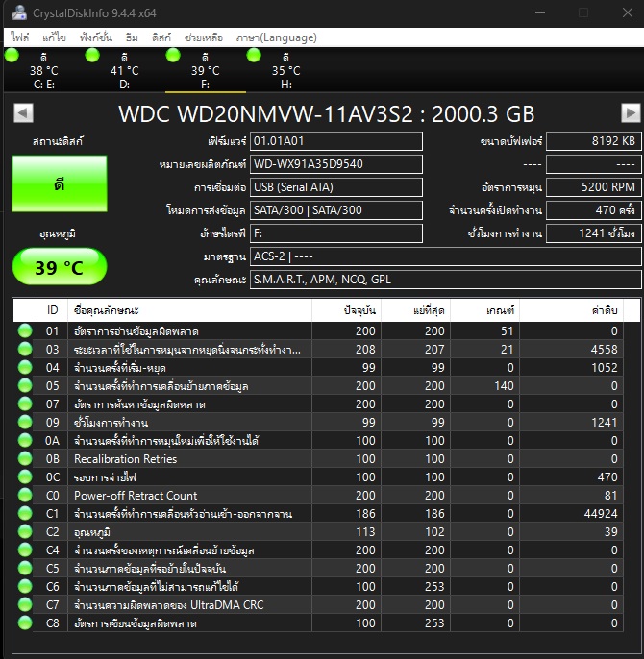Open the ดิสก์ (Disk) menu
The image size is (644, 659).
coord(161,37)
